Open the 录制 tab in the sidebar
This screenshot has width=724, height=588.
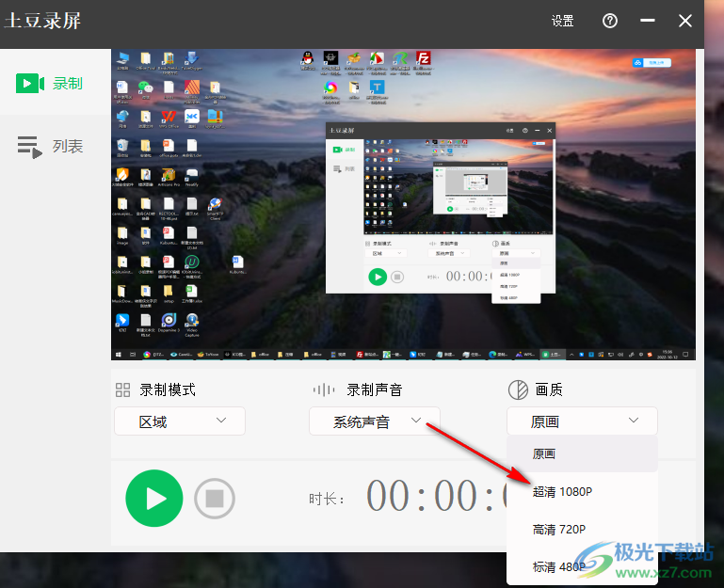tap(56, 84)
